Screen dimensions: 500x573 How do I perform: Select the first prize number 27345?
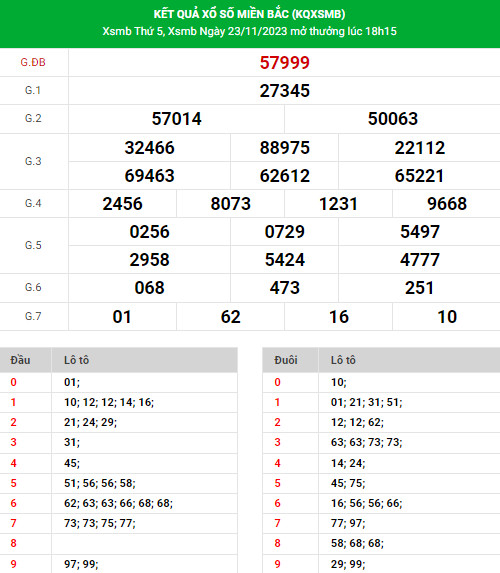pyautogui.click(x=284, y=91)
